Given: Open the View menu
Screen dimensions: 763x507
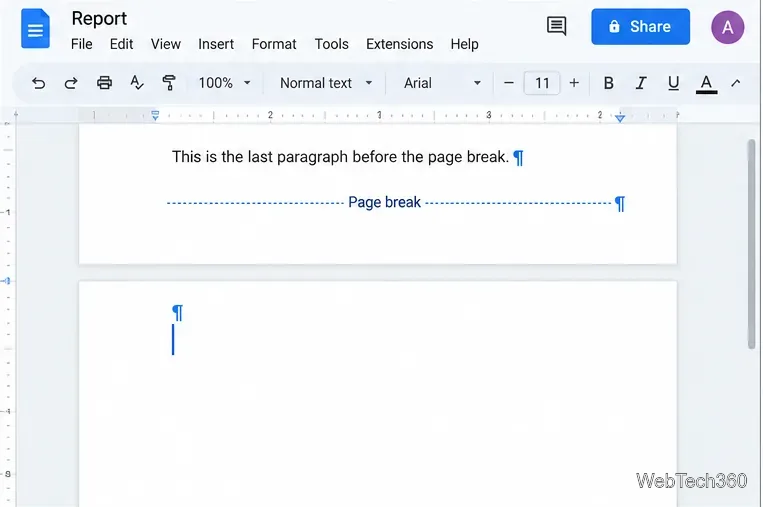Looking at the screenshot, I should (165, 44).
